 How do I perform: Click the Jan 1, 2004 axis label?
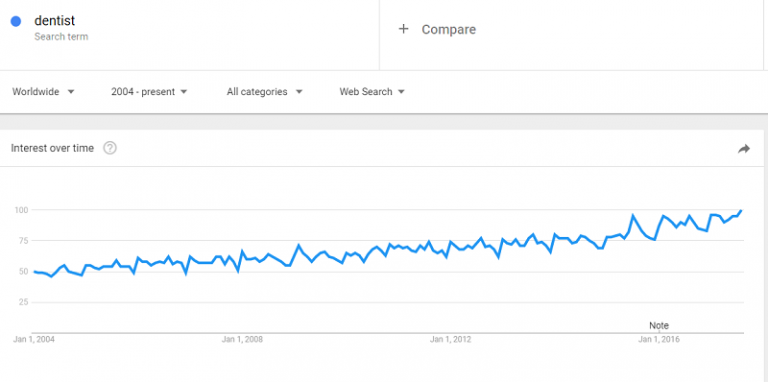click(x=34, y=339)
